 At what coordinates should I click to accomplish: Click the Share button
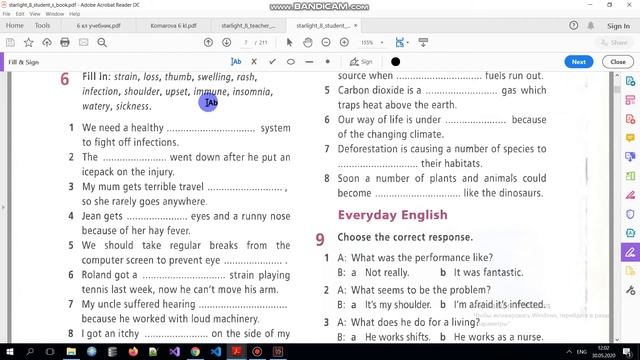click(x=614, y=42)
